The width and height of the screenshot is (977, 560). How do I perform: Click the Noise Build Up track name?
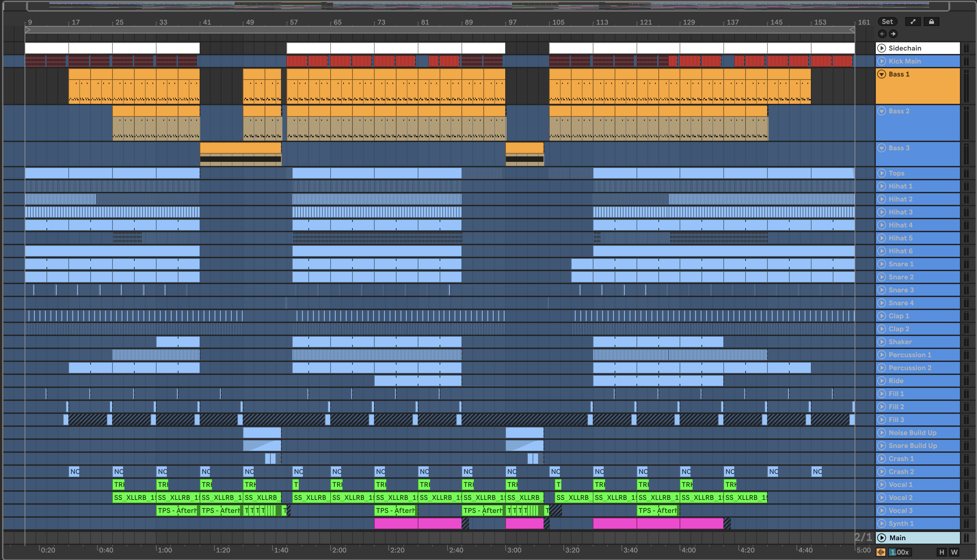click(x=912, y=433)
